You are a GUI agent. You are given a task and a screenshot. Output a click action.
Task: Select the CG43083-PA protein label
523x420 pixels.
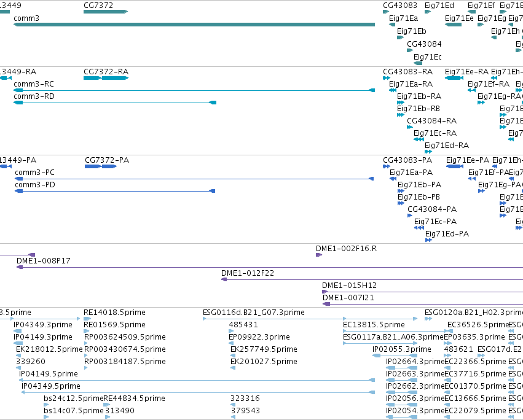point(407,160)
